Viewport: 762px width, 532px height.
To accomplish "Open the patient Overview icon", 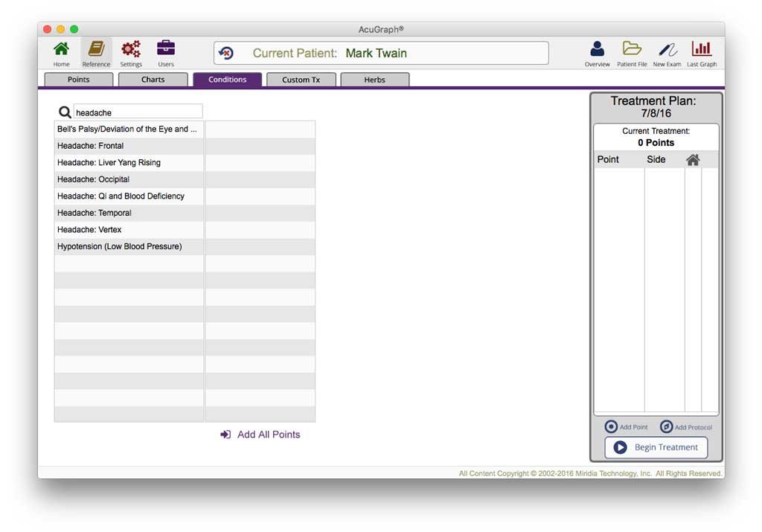I will coord(597,49).
